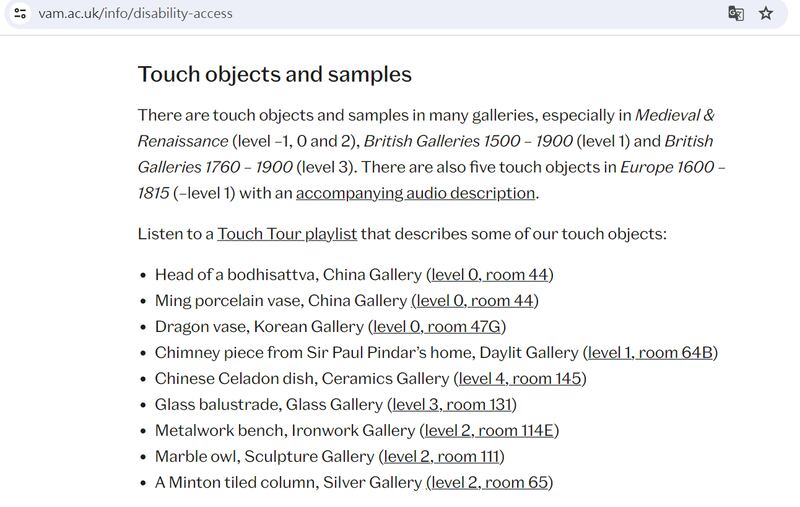Screen dimensions: 800x507
Task: Go to level 4, room 145 link
Action: (x=520, y=378)
